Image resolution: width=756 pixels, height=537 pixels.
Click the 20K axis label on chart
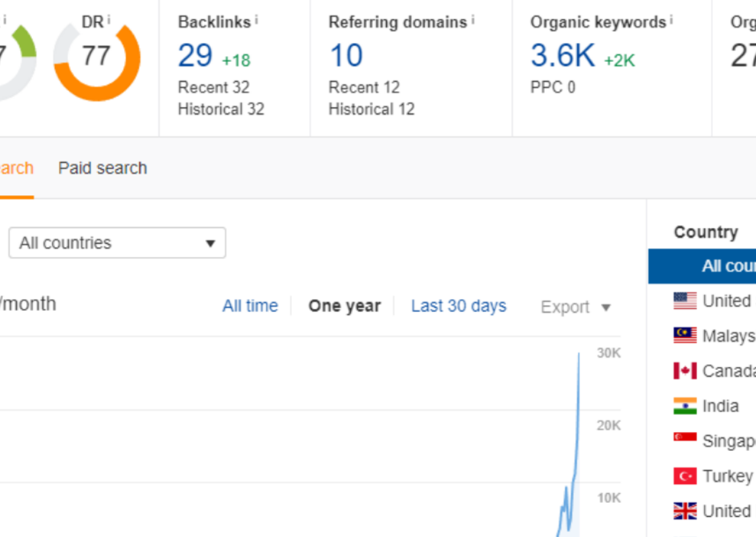coord(609,426)
